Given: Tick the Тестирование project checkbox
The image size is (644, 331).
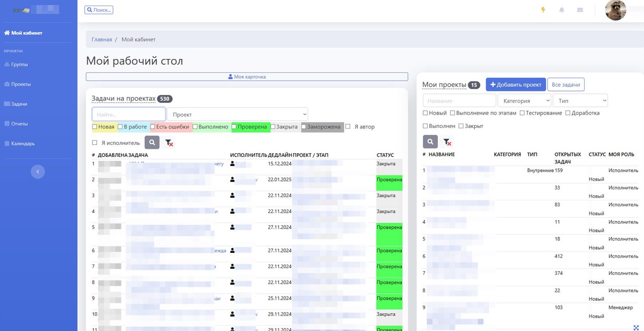Looking at the screenshot, I should (x=522, y=113).
